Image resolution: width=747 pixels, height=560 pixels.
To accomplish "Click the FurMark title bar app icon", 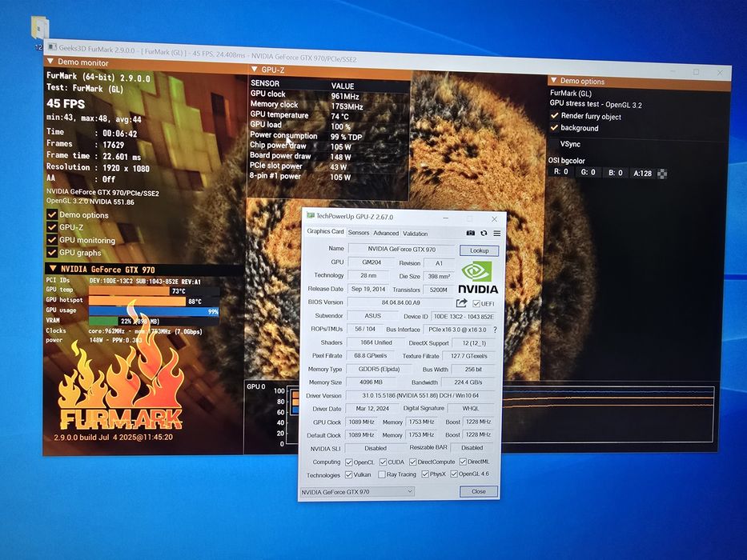I will click(52, 47).
